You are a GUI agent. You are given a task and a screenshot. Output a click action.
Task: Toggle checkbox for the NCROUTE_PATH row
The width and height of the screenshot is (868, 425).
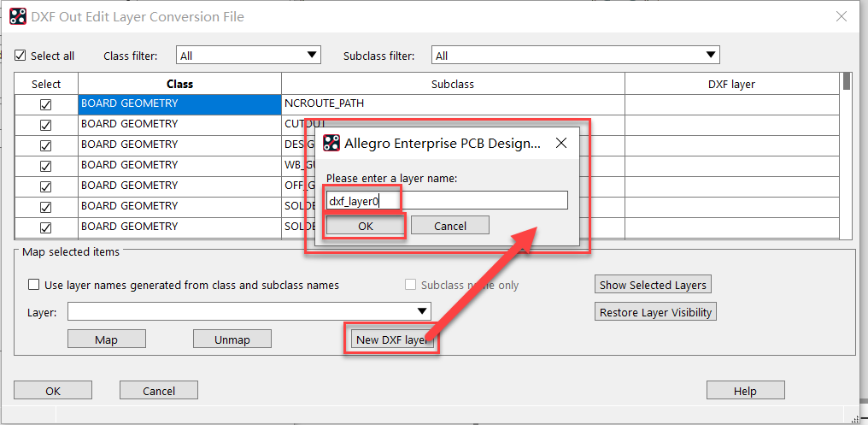coord(46,104)
